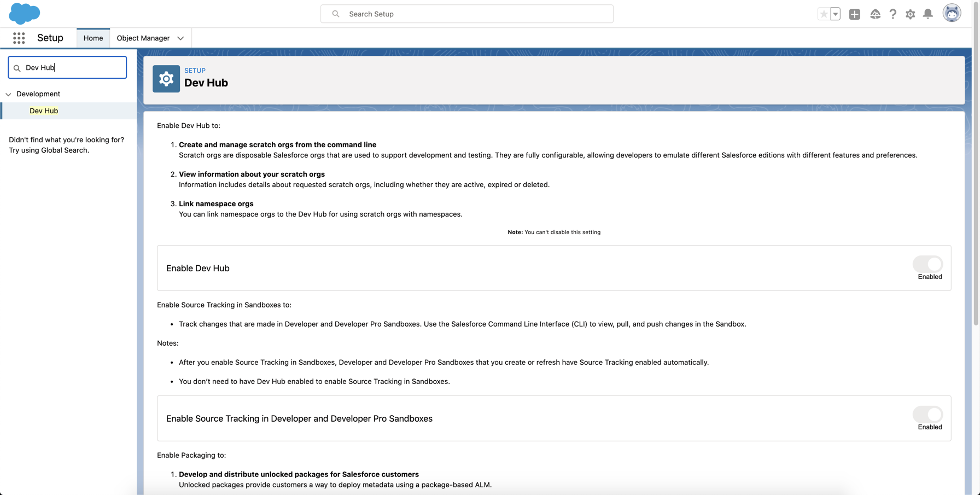Screen dimensions: 980x495
Task: Click the magnifier icon in Quick Find box
Action: pyautogui.click(x=17, y=68)
